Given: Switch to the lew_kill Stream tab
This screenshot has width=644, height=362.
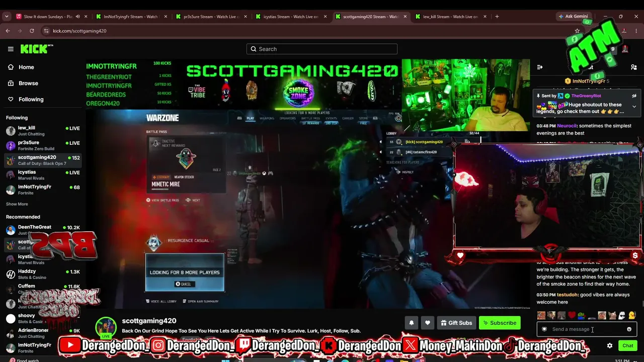Looking at the screenshot, I should 450,17.
